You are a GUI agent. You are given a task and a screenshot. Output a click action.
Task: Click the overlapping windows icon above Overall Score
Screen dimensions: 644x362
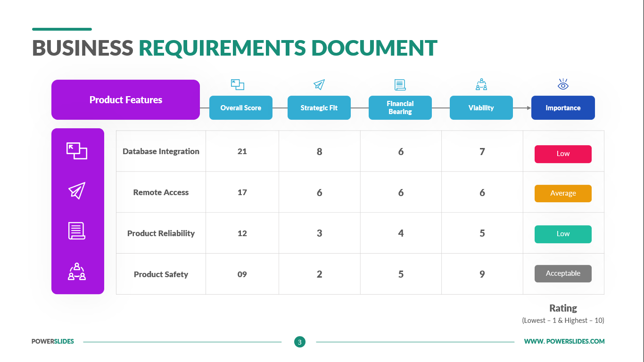tap(238, 85)
